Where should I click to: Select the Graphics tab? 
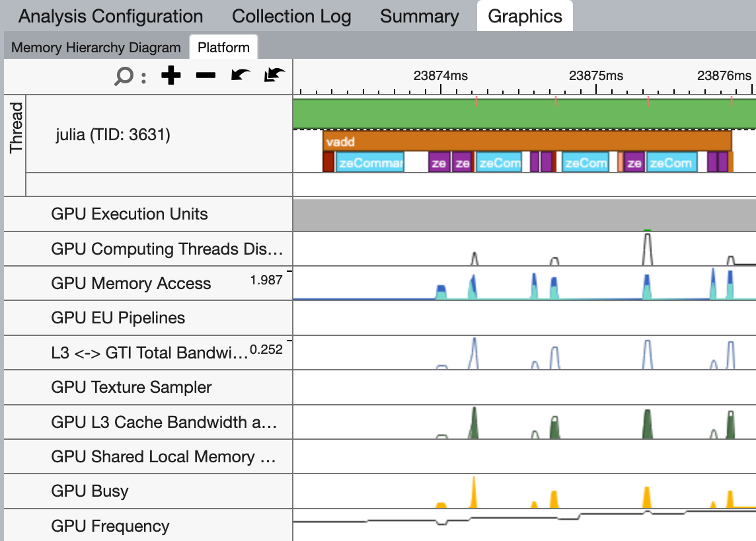(525, 17)
